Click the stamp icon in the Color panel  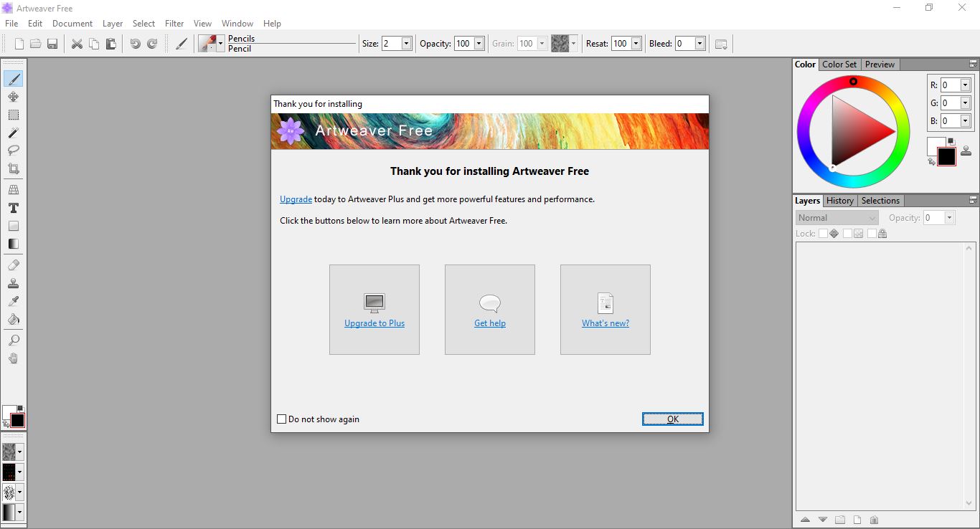(x=966, y=151)
